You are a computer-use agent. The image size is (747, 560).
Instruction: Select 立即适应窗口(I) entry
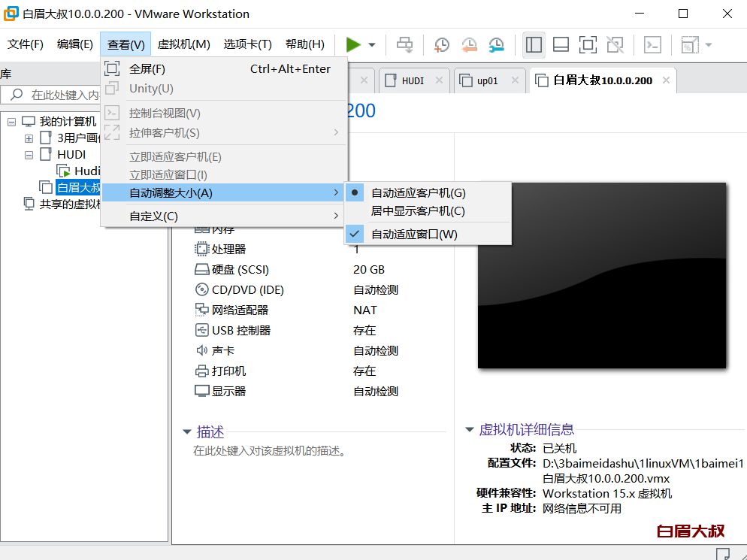tap(224, 175)
